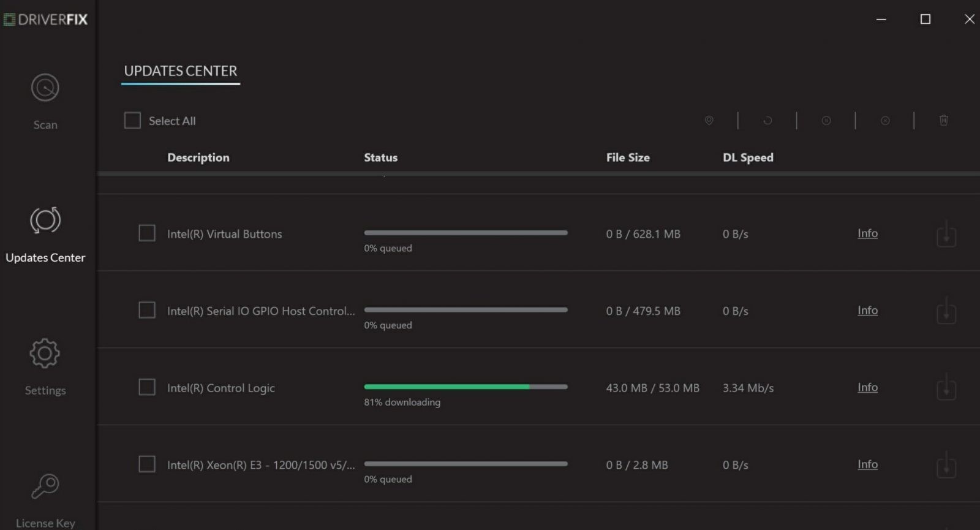Open Info for Intel(R) Xeon(R) E3
The image size is (980, 530).
point(867,465)
